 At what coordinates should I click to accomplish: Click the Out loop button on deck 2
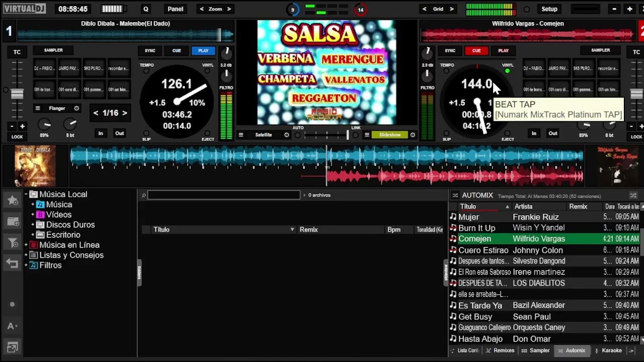point(553,133)
